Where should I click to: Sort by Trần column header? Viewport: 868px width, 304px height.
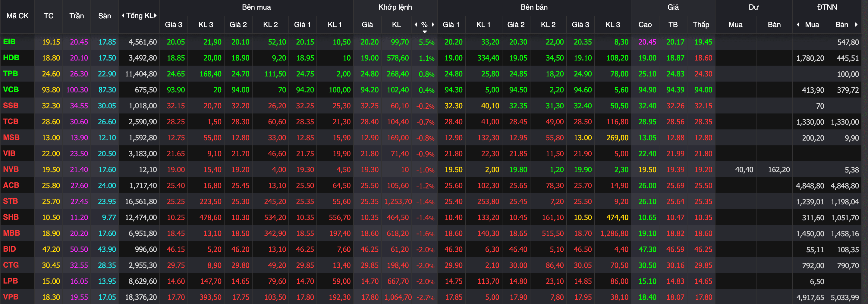(x=77, y=16)
